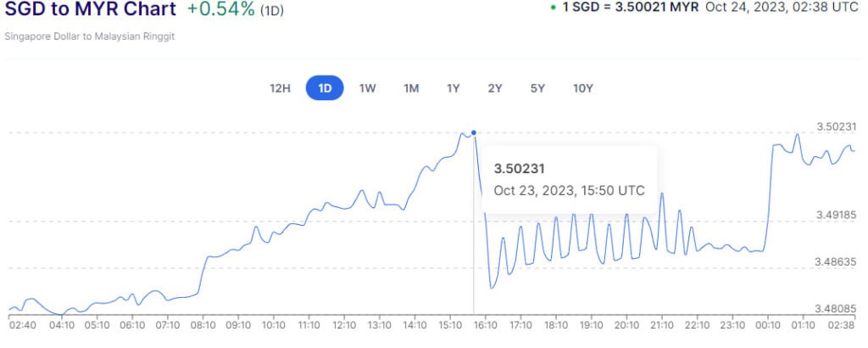The width and height of the screenshot is (868, 348).
Task: Switch chart to 1M range
Action: [411, 88]
